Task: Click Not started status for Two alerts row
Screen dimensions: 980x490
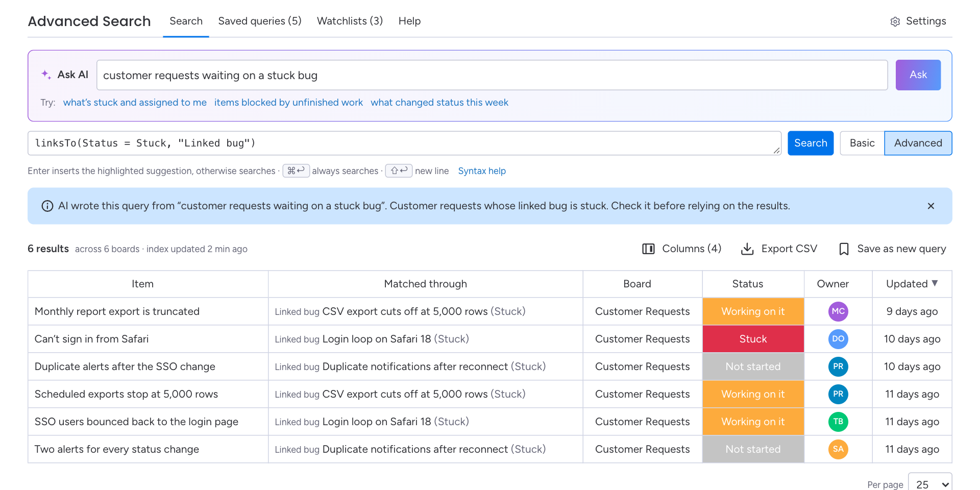Action: coord(753,449)
